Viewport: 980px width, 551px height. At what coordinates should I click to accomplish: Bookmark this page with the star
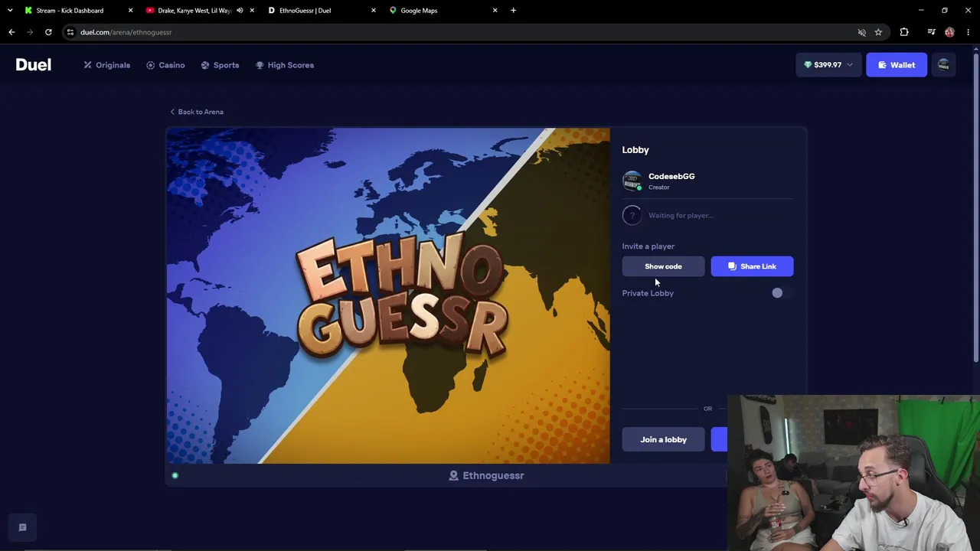(x=878, y=32)
